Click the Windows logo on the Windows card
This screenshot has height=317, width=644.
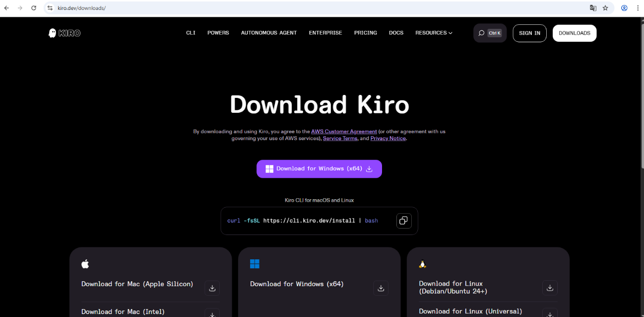255,264
